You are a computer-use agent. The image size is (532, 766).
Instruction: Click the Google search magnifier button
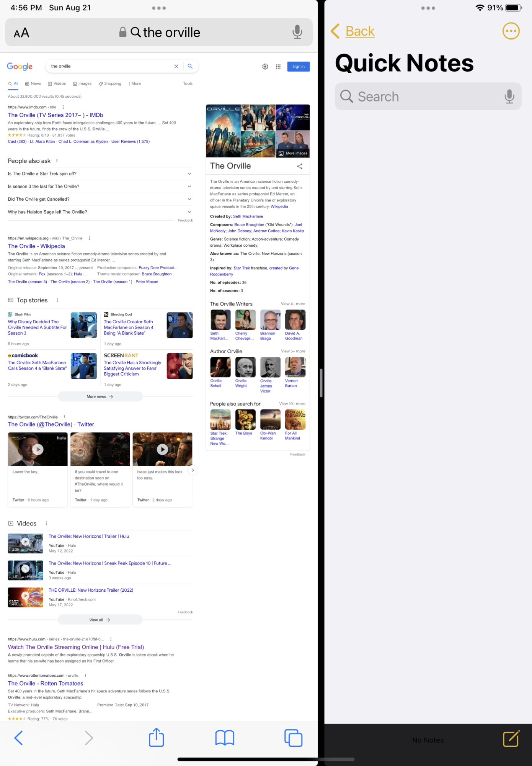tap(190, 66)
